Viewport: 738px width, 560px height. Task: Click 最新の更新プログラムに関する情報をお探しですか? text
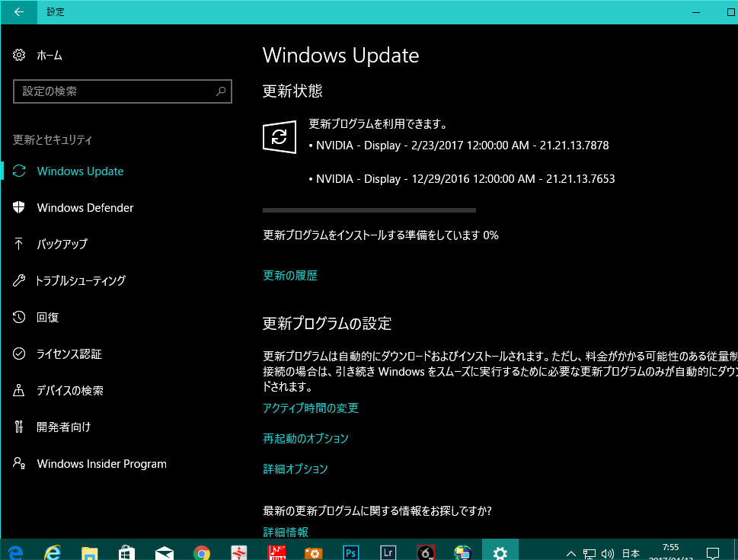378,511
